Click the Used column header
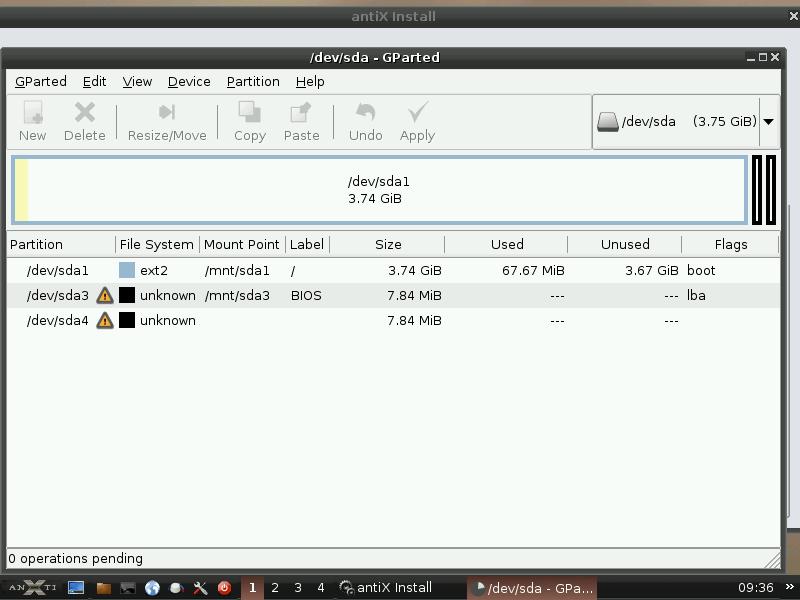Image resolution: width=800 pixels, height=600 pixels. (507, 244)
